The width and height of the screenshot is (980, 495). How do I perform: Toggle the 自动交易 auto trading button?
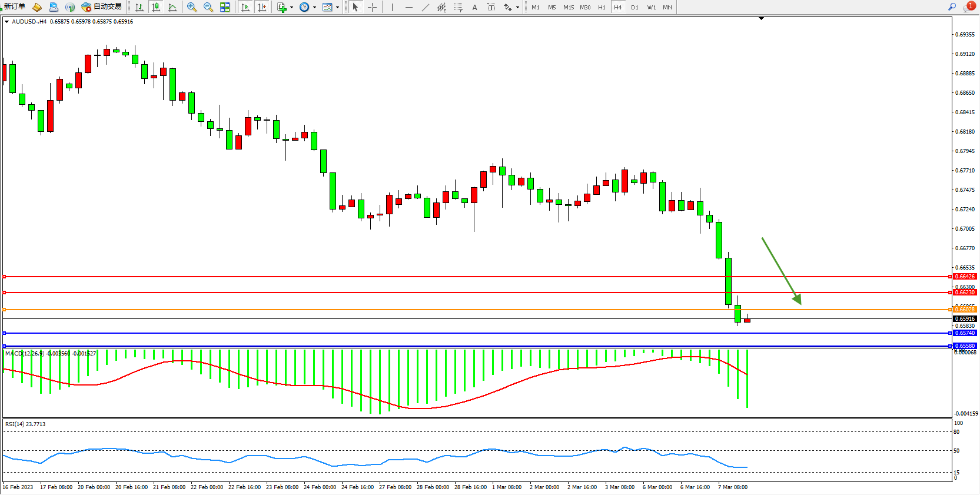[102, 6]
